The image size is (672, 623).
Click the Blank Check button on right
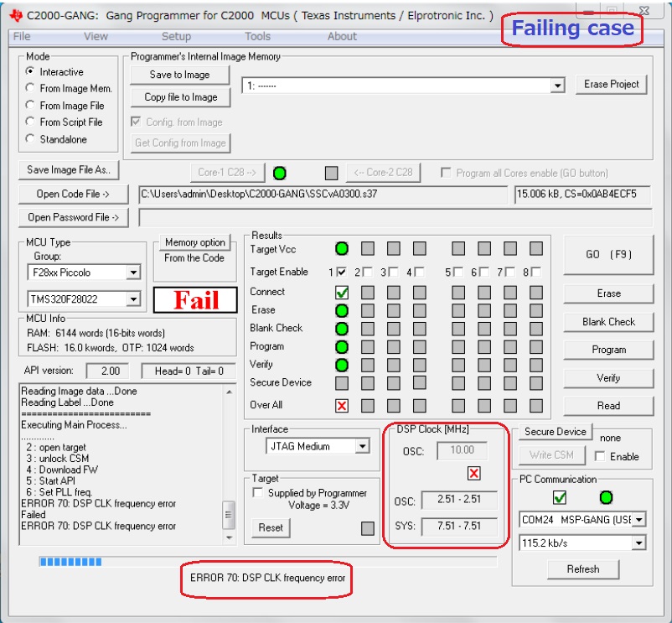point(608,322)
